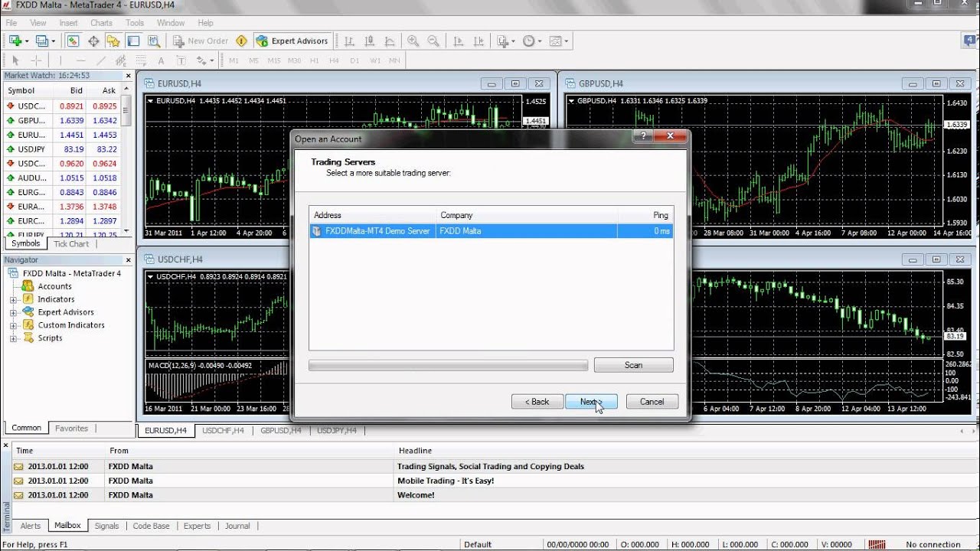980x551 pixels.
Task: Open the Alerts tab in Terminal
Action: (31, 526)
